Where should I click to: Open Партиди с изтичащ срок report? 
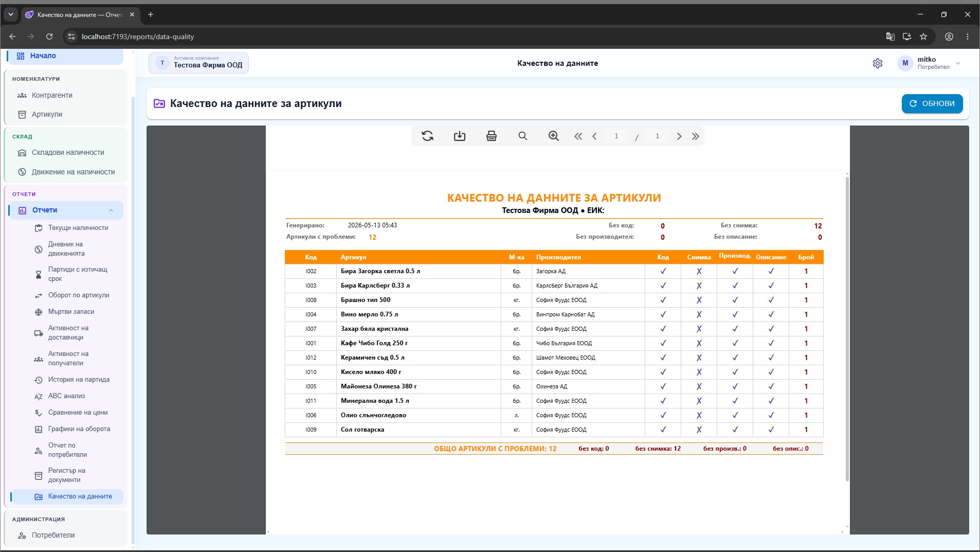coord(72,274)
